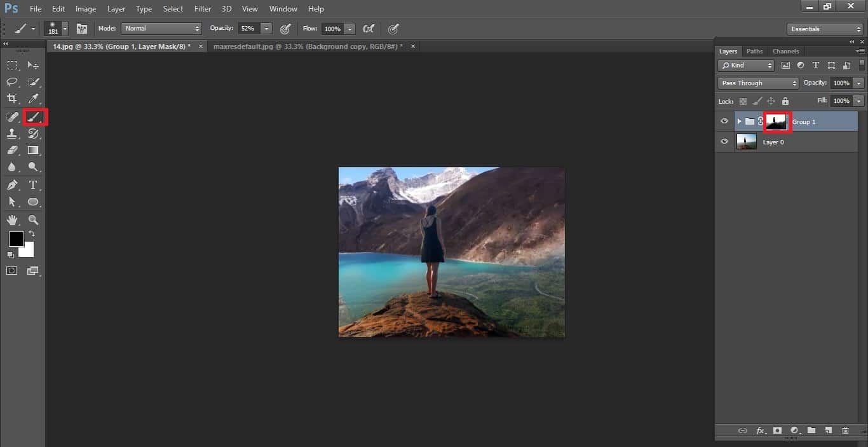
Task: Select the Zoom tool
Action: 33,220
